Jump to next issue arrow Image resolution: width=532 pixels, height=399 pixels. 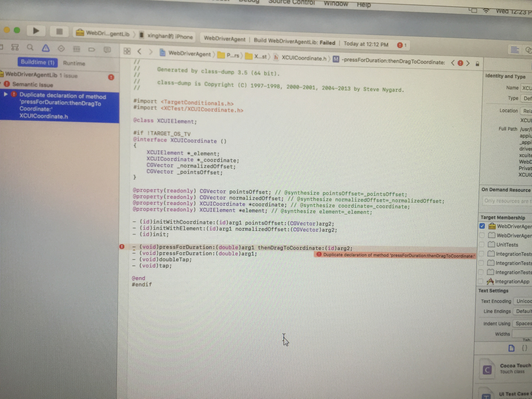(x=468, y=63)
